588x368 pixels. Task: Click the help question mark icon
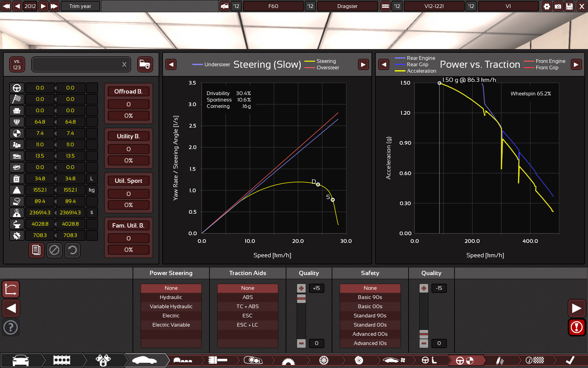pyautogui.click(x=11, y=327)
